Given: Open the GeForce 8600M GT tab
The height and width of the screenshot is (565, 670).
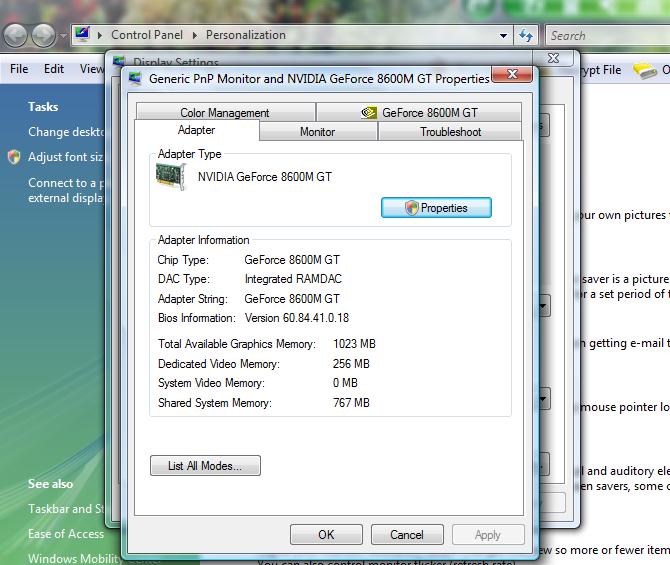Looking at the screenshot, I should coord(419,112).
